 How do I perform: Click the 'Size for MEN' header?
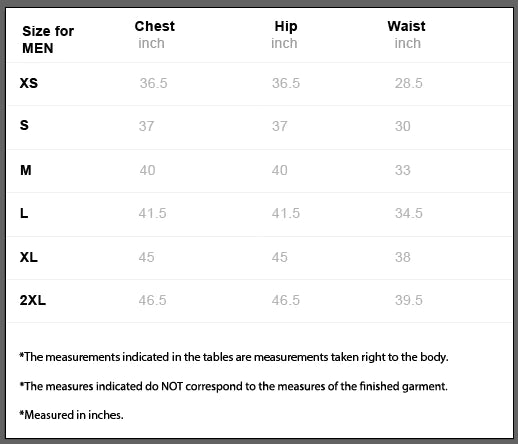tap(48, 39)
